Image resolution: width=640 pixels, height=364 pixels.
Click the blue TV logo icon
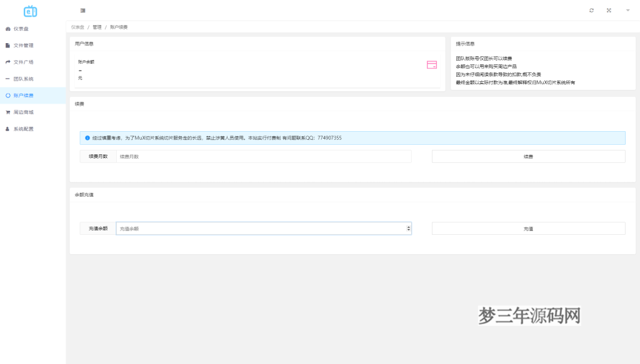pos(30,11)
